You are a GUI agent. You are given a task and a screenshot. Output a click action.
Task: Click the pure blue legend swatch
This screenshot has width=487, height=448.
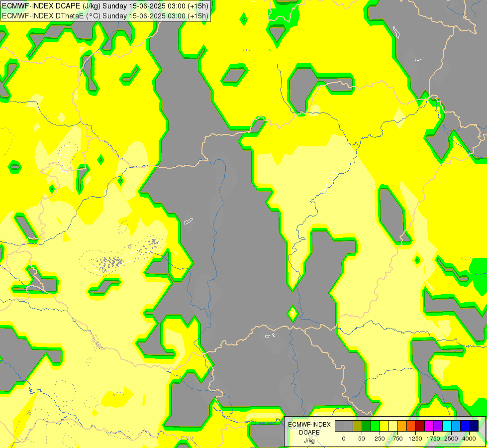click(465, 426)
